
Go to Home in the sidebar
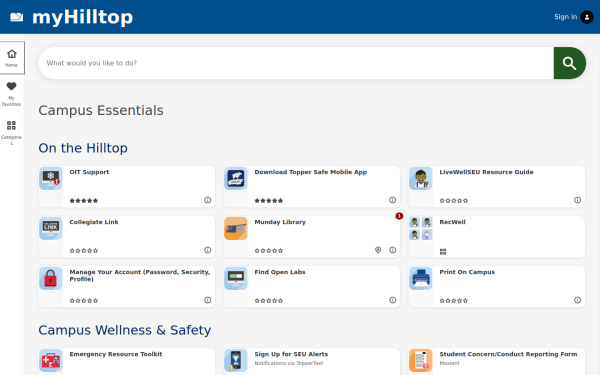[12, 58]
